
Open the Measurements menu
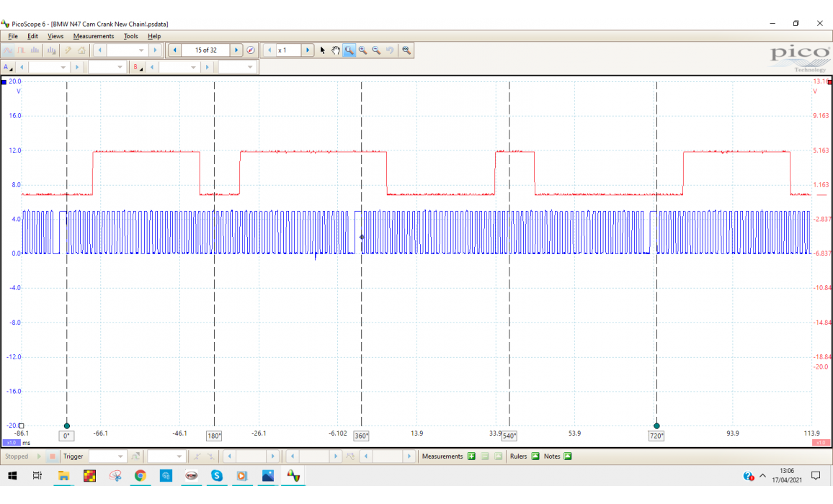tap(93, 36)
